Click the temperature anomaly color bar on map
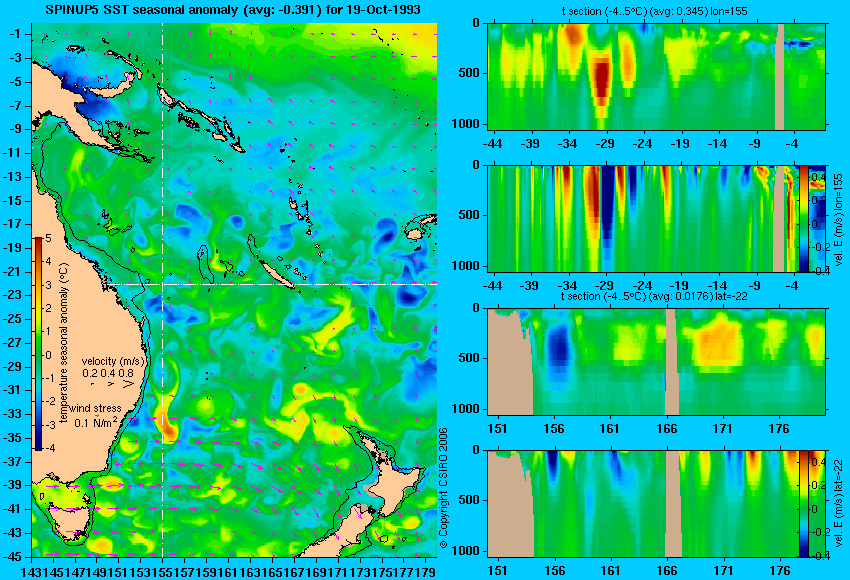The height and width of the screenshot is (580, 850). click(x=39, y=344)
